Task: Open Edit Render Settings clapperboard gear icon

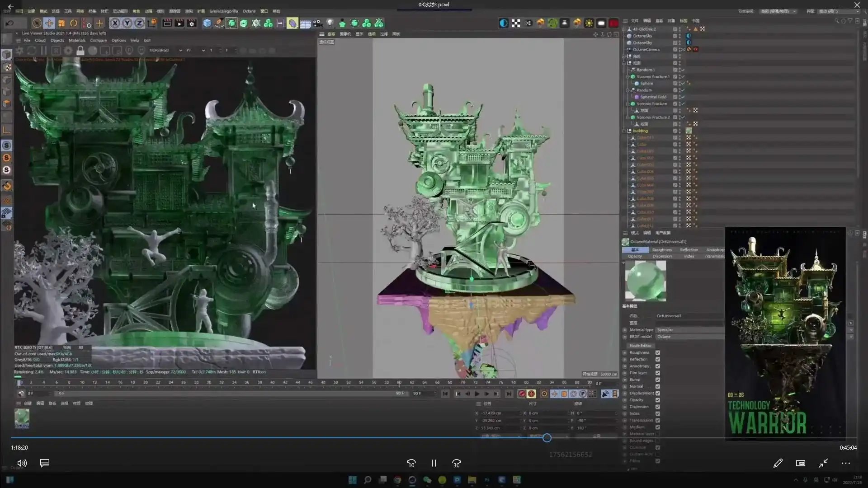Action: (192, 23)
